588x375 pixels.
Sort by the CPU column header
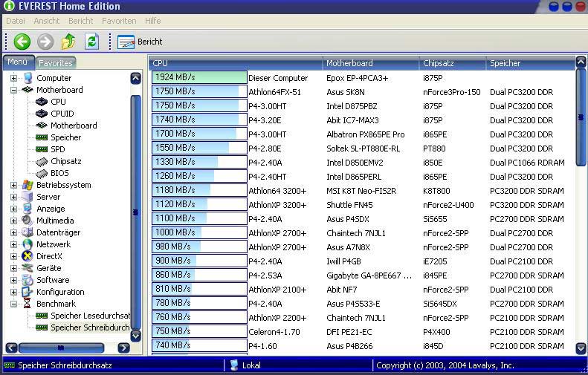(236, 63)
